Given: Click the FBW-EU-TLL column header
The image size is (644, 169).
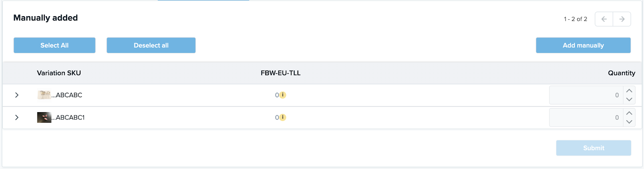Looking at the screenshot, I should pos(281,73).
